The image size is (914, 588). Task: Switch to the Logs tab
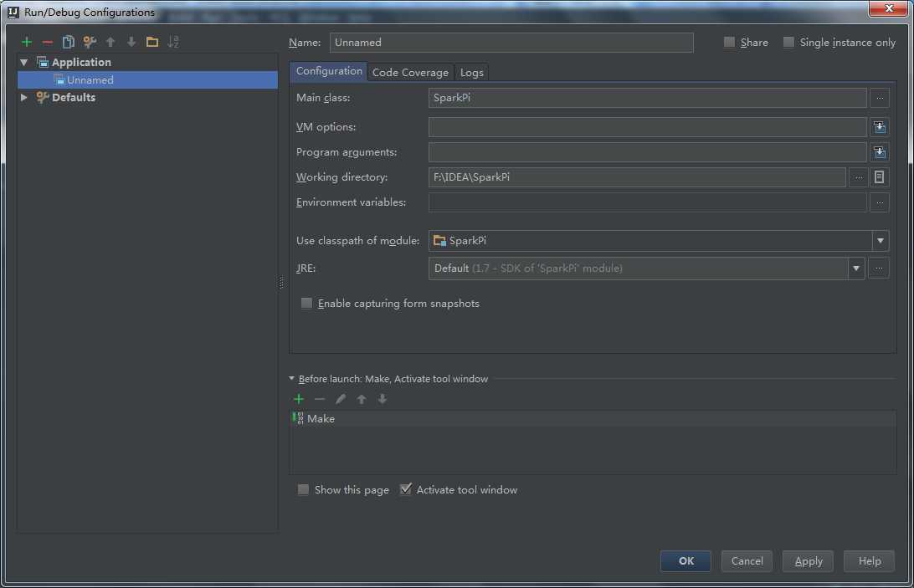[x=471, y=72]
